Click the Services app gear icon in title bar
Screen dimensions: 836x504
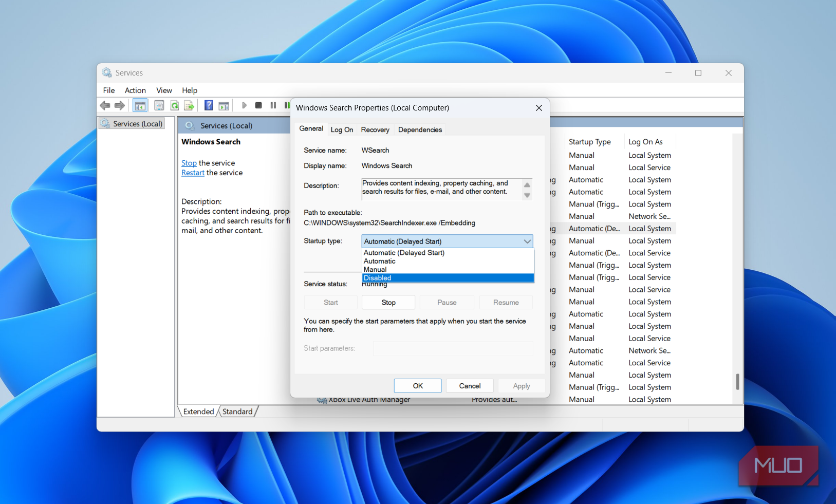click(x=107, y=73)
